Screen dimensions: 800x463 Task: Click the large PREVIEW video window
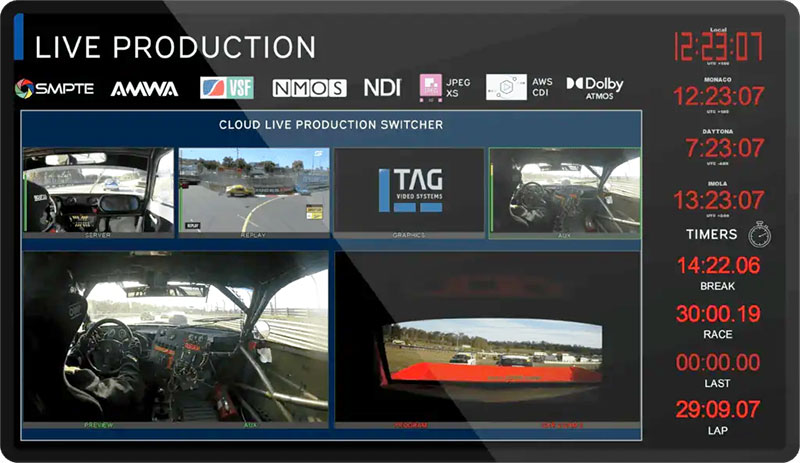point(176,337)
